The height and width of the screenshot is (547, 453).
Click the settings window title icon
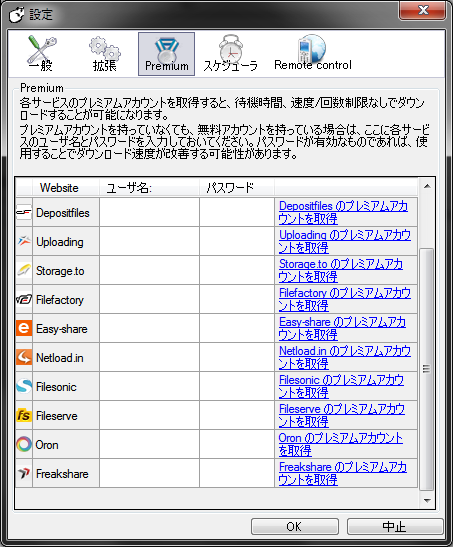[16, 15]
